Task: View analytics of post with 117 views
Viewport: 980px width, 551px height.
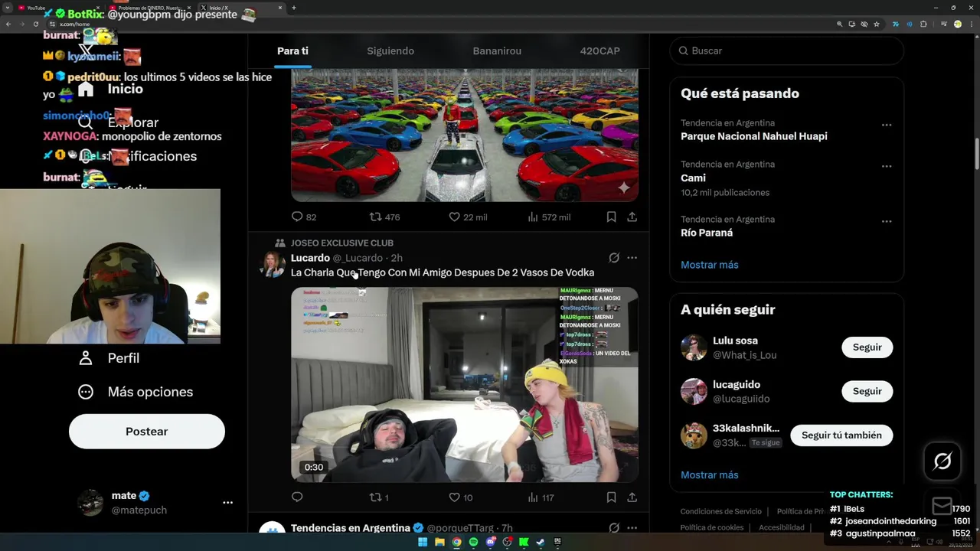Action: pyautogui.click(x=541, y=497)
